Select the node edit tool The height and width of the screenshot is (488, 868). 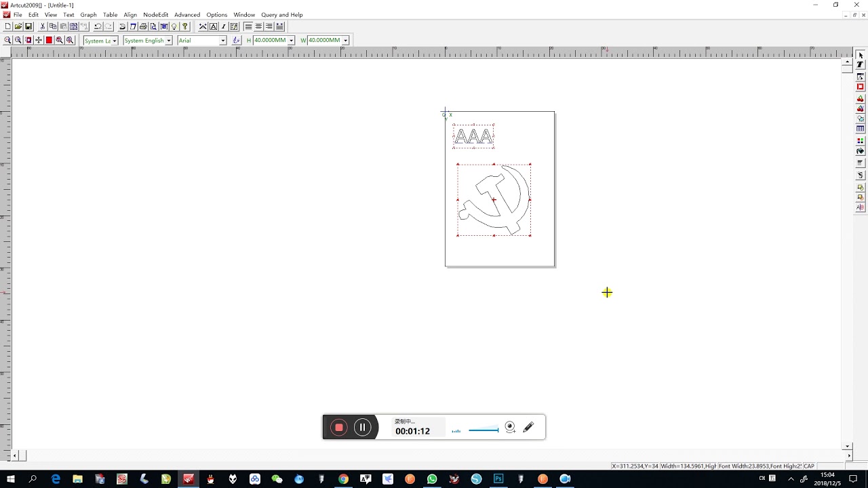click(x=861, y=77)
